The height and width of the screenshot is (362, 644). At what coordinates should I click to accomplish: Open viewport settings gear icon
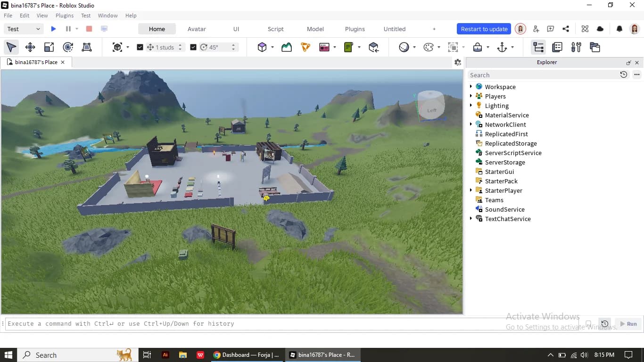pos(457,62)
